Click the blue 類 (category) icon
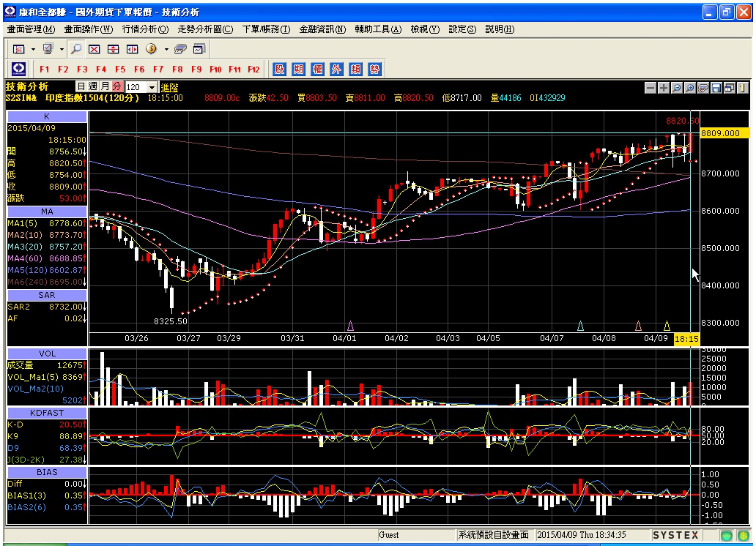Image resolution: width=756 pixels, height=546 pixels. click(355, 69)
